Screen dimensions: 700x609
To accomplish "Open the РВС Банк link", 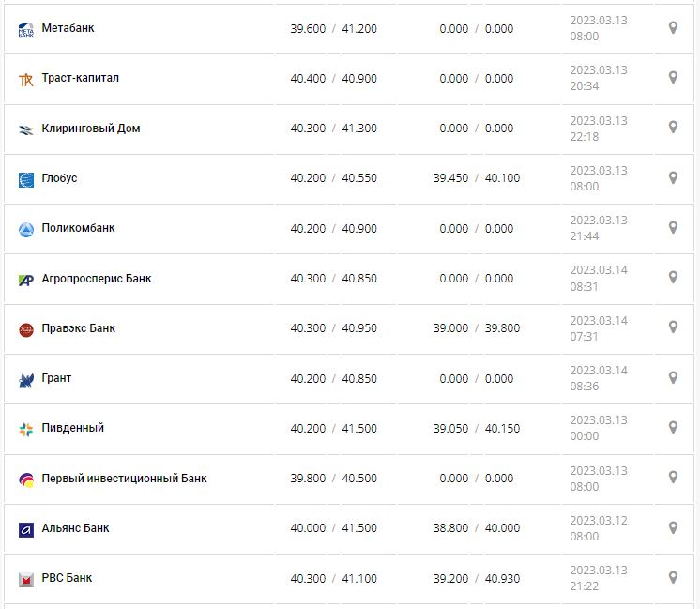I will (x=67, y=578).
